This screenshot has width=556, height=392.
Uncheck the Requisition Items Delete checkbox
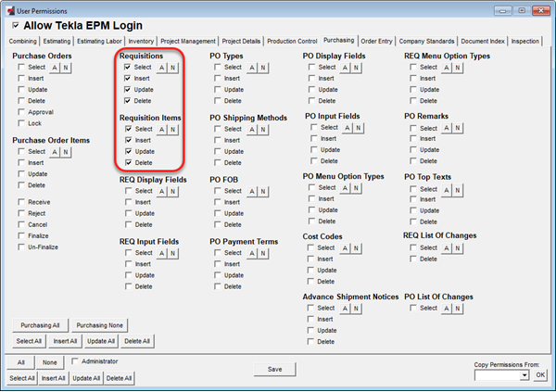click(x=129, y=162)
